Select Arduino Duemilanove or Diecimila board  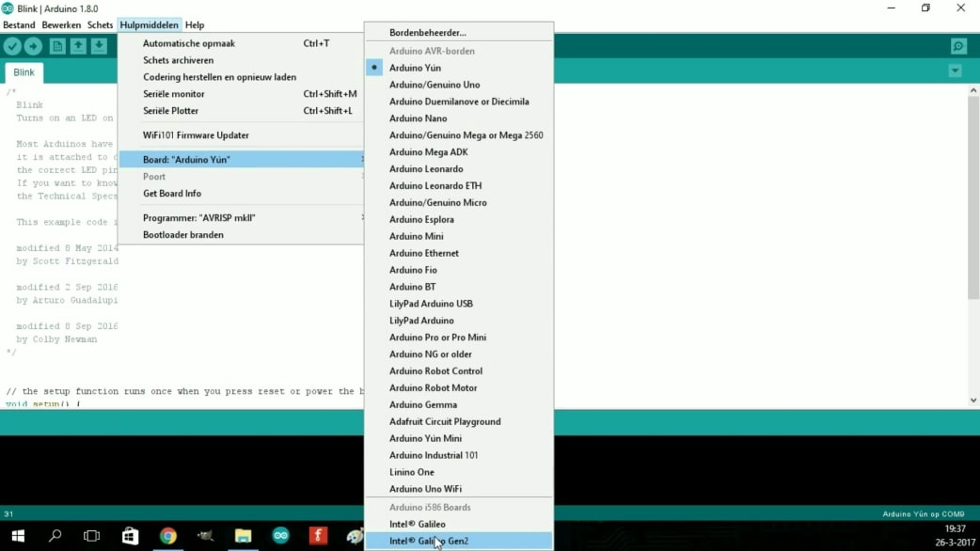click(459, 102)
